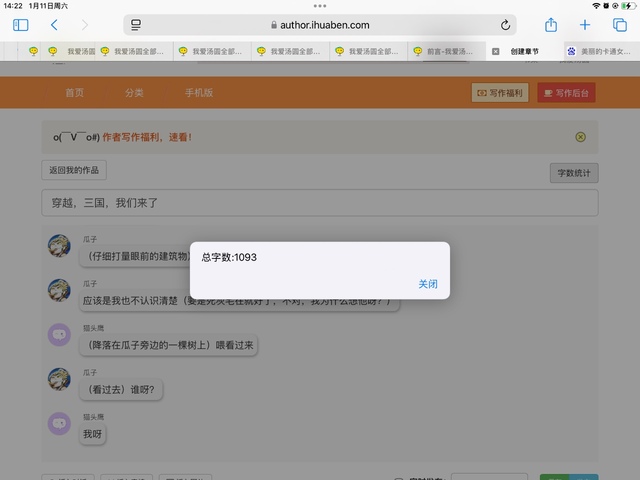The height and width of the screenshot is (480, 640).
Task: Open the 写作福利 button
Action: (x=499, y=93)
